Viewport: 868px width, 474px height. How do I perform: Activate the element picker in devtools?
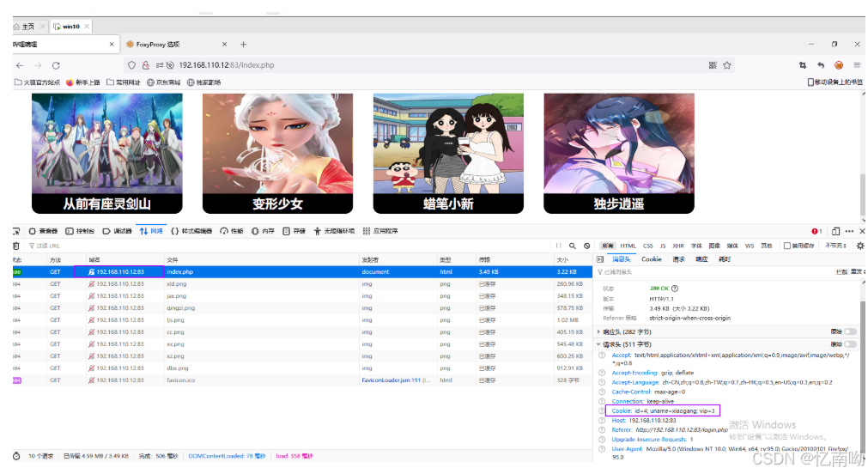click(x=16, y=231)
